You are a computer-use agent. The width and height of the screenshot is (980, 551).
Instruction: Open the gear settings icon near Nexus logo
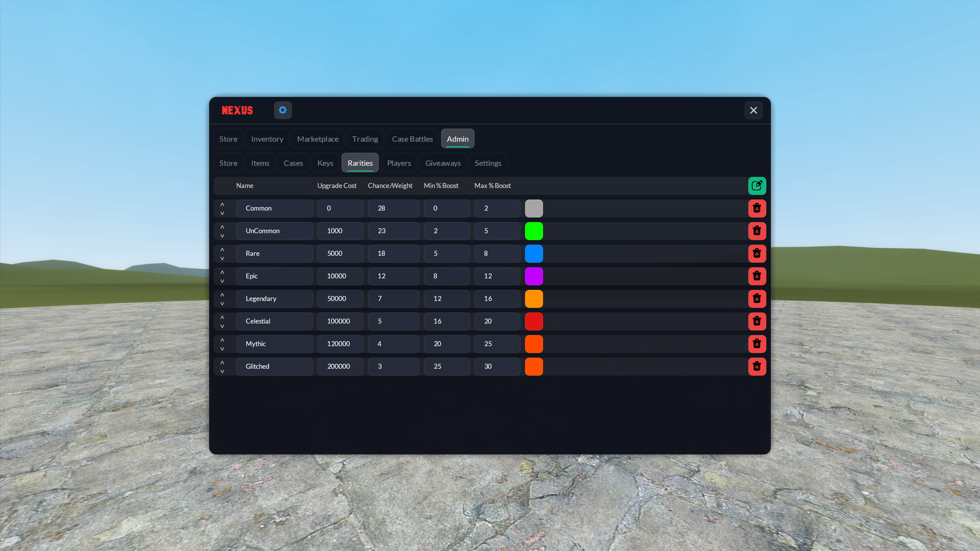coord(283,110)
